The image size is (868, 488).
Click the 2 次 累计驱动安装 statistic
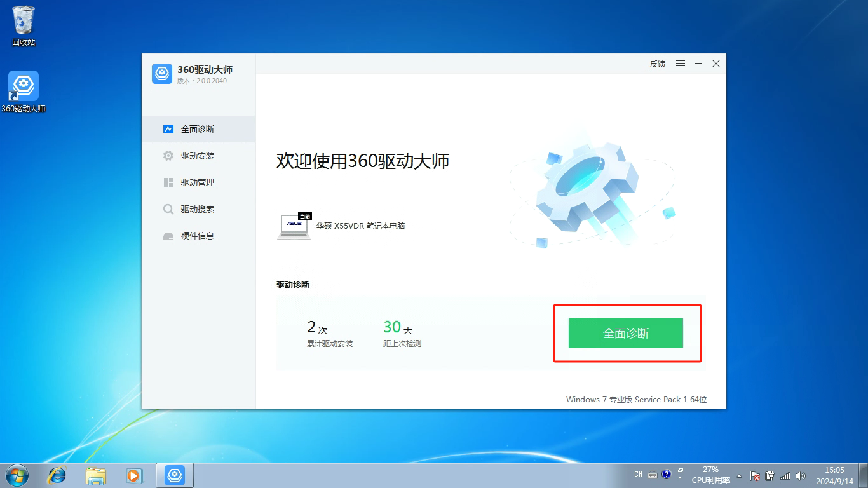[330, 334]
